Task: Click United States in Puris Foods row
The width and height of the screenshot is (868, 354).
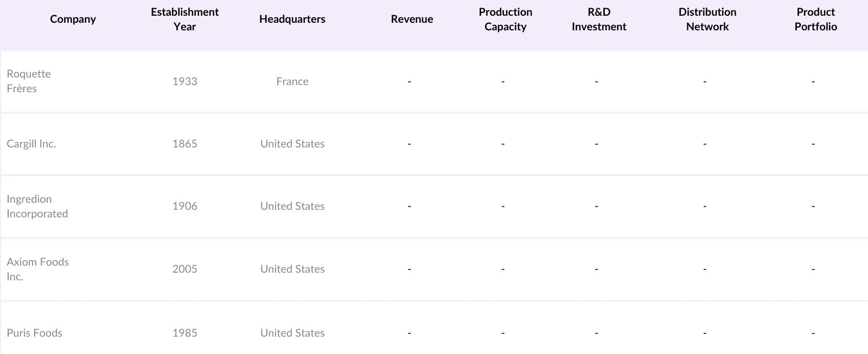Action: [x=292, y=333]
